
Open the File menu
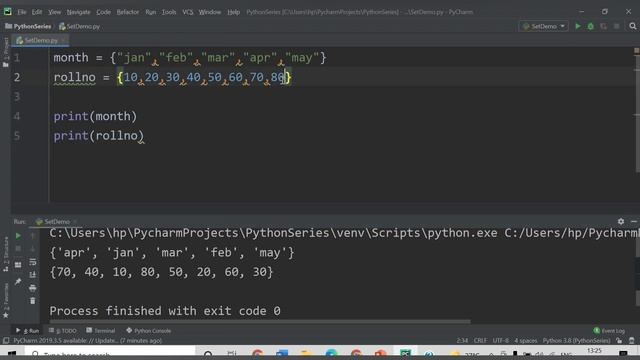coord(22,12)
